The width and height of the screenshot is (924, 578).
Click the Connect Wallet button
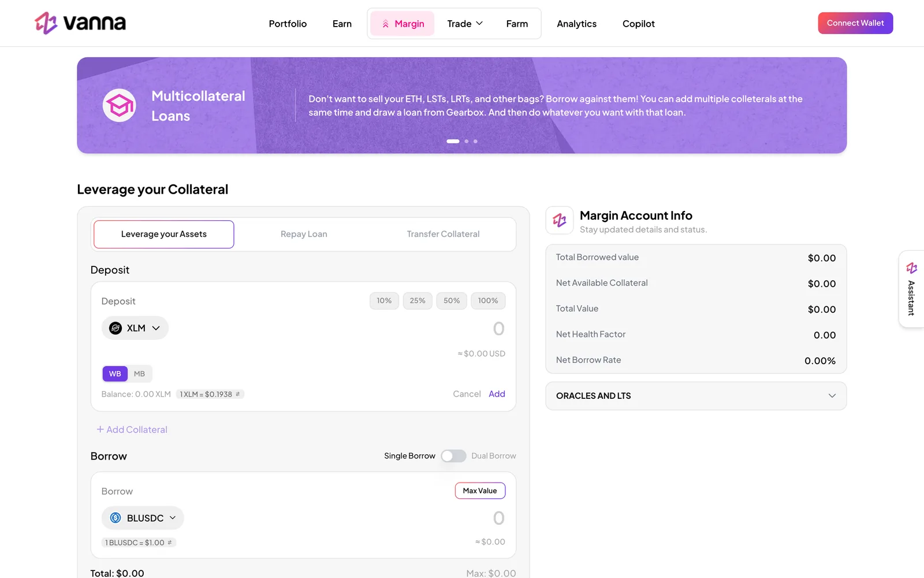coord(855,23)
